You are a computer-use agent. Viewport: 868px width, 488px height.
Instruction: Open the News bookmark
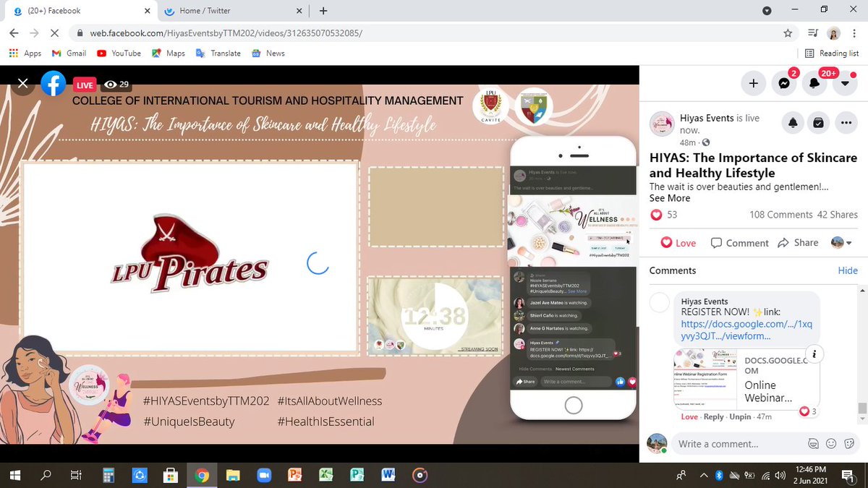(x=268, y=53)
